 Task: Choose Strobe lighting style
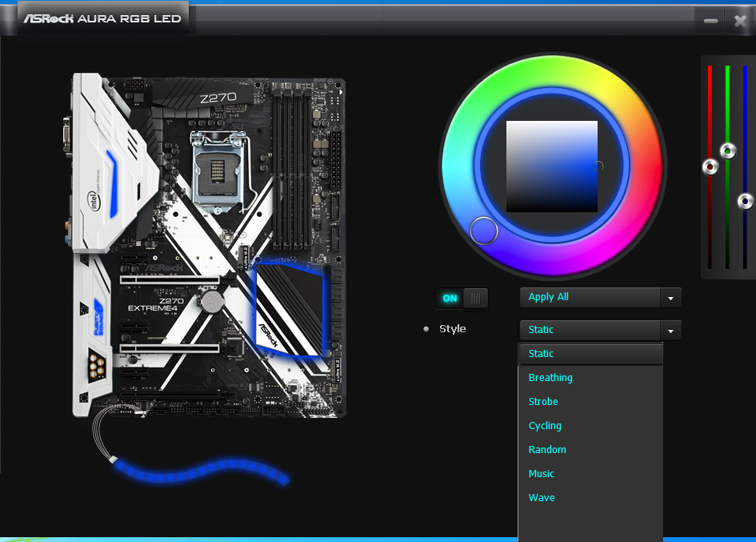point(590,402)
